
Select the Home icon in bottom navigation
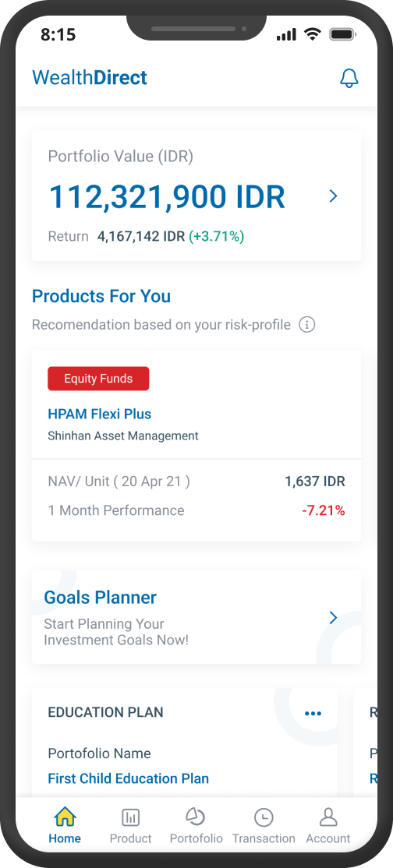(x=65, y=817)
